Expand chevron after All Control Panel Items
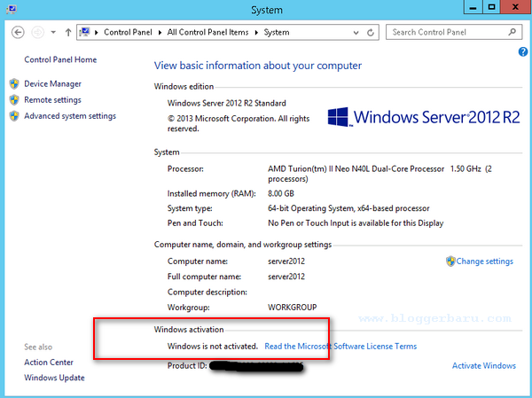Screen dimensions: 532x398 [x=256, y=33]
